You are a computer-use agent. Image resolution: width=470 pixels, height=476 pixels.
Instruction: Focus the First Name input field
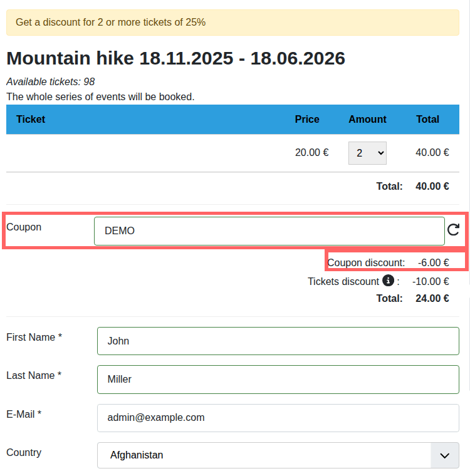[x=278, y=341]
